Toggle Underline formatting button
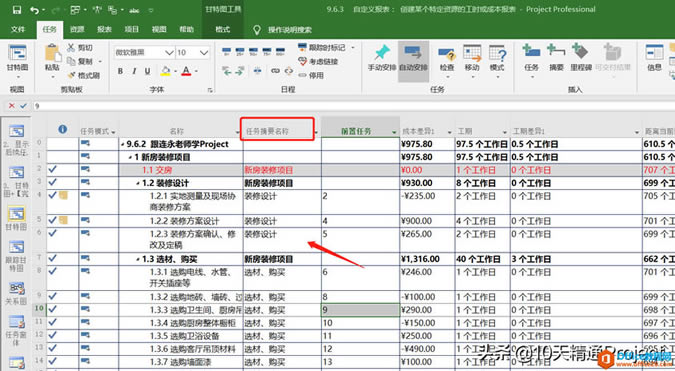 pos(148,71)
